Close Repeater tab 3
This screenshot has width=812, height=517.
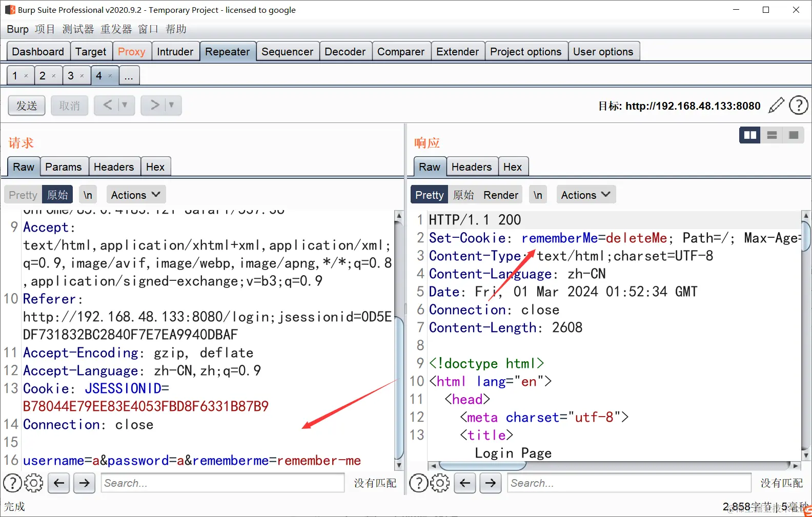pyautogui.click(x=82, y=76)
